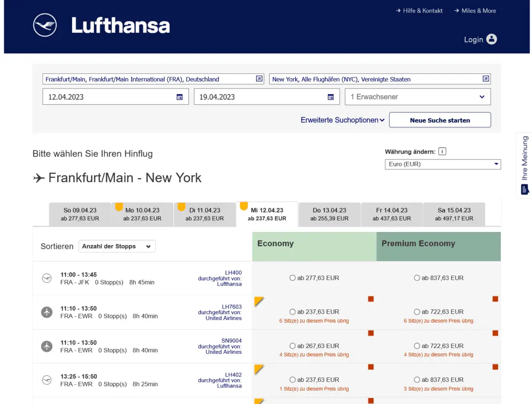Open the 1 Erwachsener passenger dropdown
Viewport: 532px width, 404px height.
pyautogui.click(x=418, y=97)
